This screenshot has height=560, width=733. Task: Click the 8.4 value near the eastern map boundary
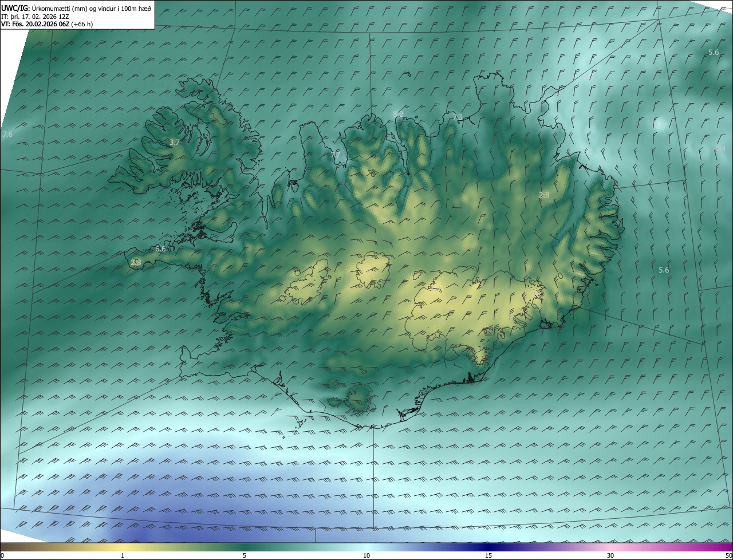[x=720, y=149]
